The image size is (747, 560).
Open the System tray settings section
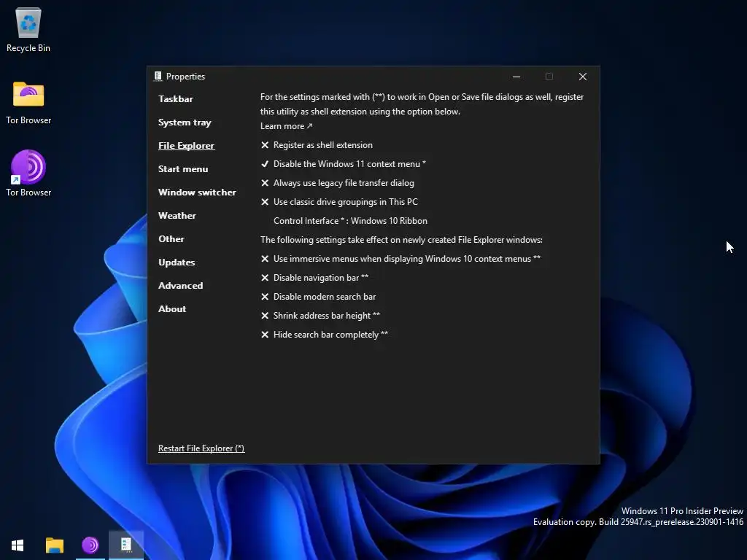(x=185, y=122)
